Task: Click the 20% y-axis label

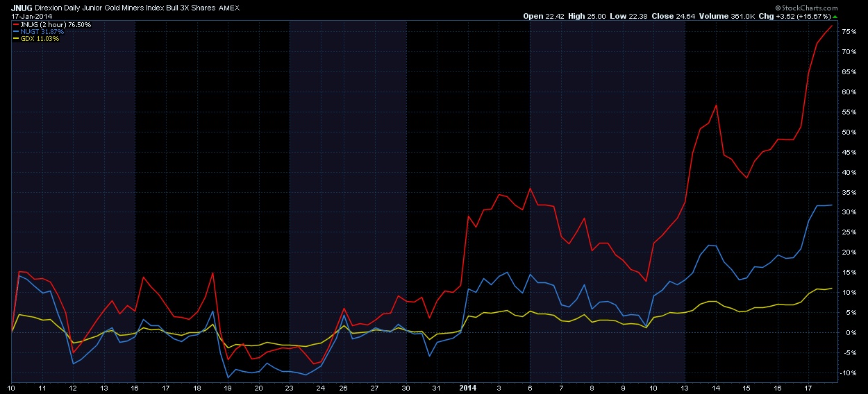Action: coord(849,252)
